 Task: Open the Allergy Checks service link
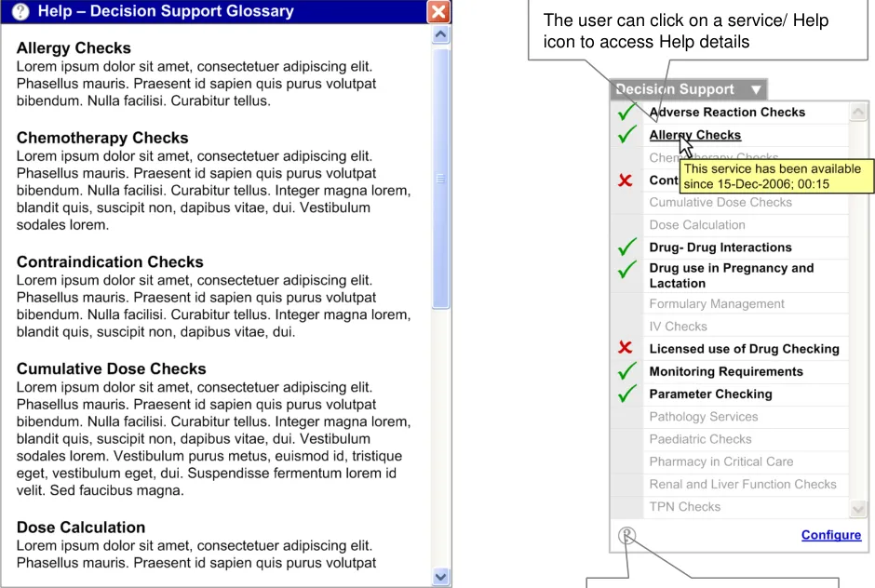coord(694,135)
